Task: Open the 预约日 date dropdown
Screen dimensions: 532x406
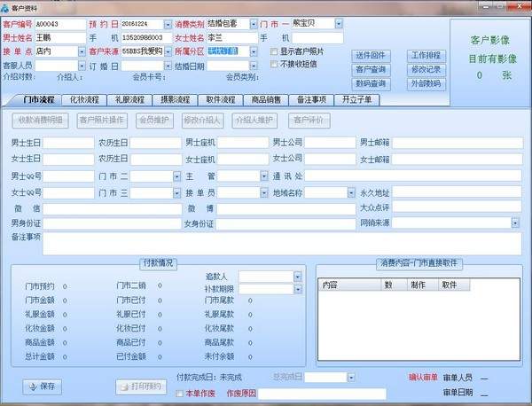Action: click(x=171, y=25)
